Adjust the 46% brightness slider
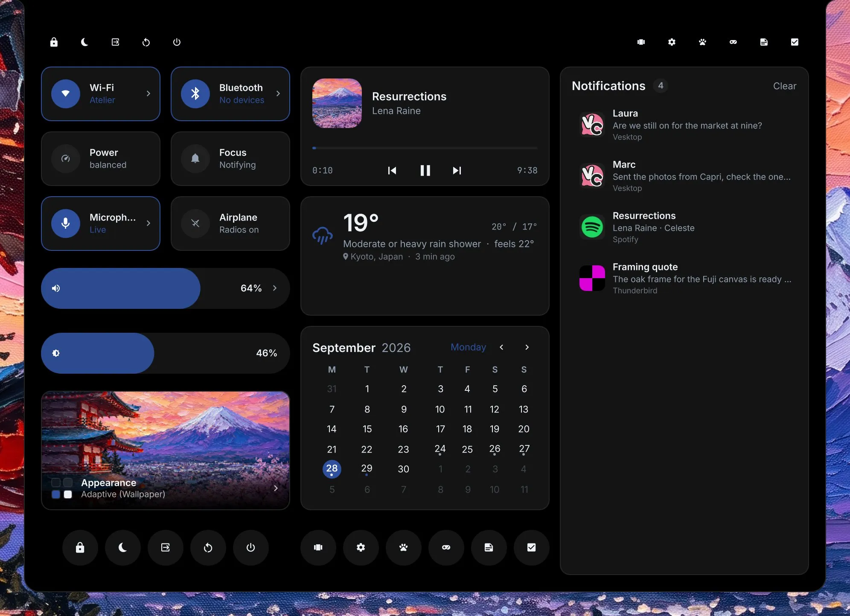Image resolution: width=850 pixels, height=616 pixels. coord(166,353)
